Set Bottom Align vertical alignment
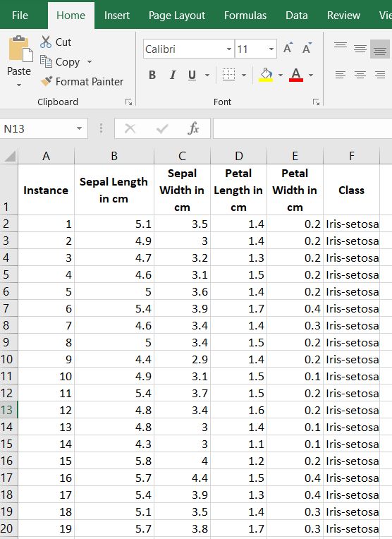Viewport: 392px width, 539px height. [x=379, y=50]
